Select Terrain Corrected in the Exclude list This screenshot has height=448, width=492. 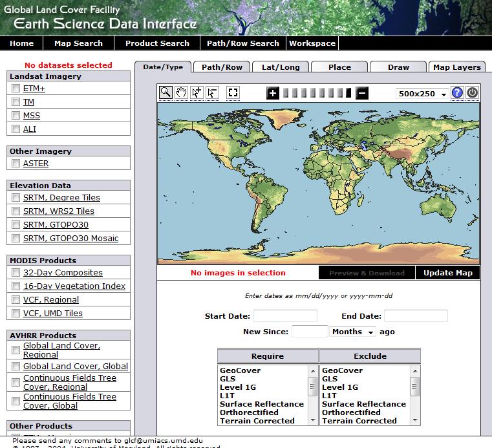click(x=359, y=421)
